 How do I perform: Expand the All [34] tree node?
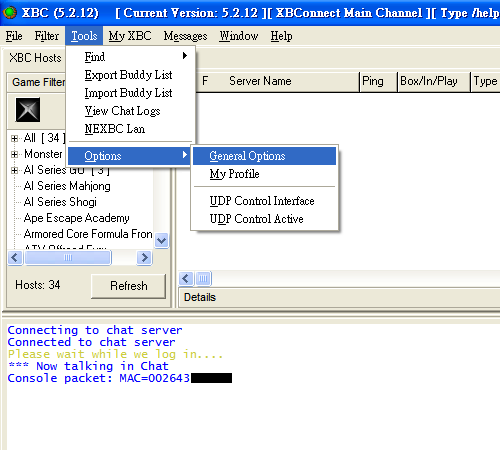click(14, 138)
